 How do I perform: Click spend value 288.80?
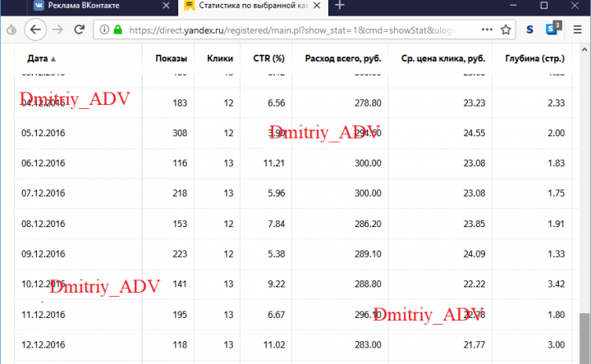pyautogui.click(x=368, y=284)
